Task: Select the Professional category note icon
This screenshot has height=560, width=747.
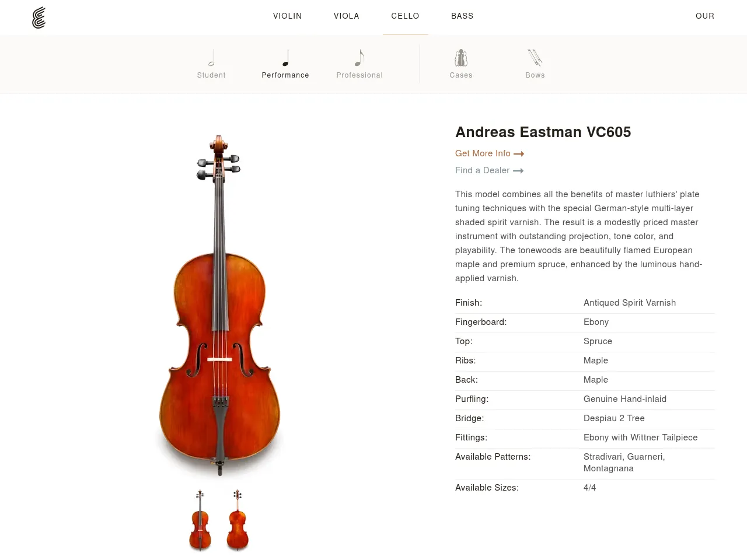Action: [359, 57]
